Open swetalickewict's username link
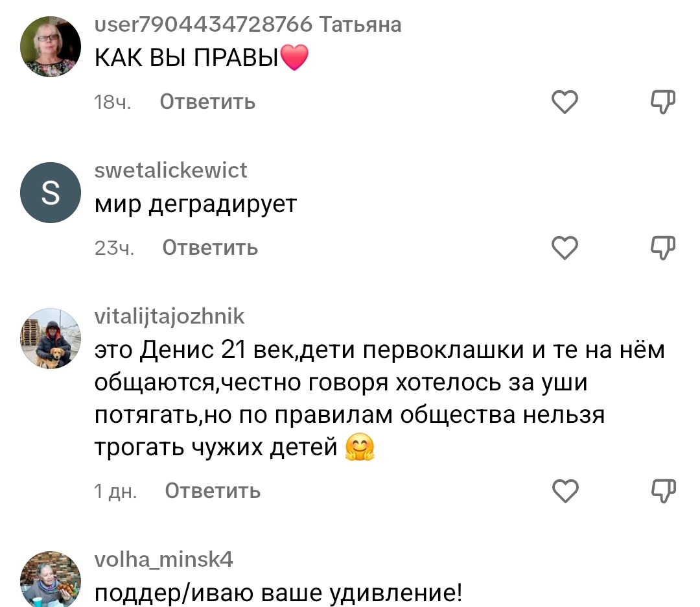The width and height of the screenshot is (700, 607). point(170,171)
